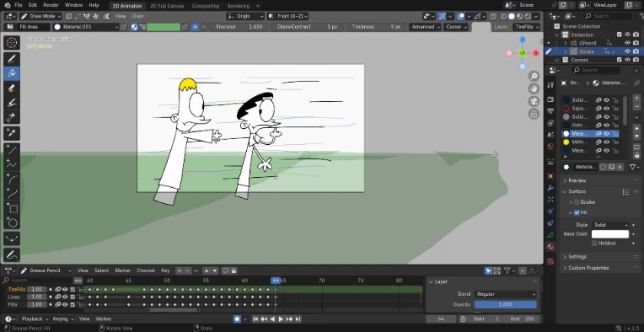Switch to the 2D Full Canvas workspace tab
The image size is (644, 332).
[x=167, y=6]
